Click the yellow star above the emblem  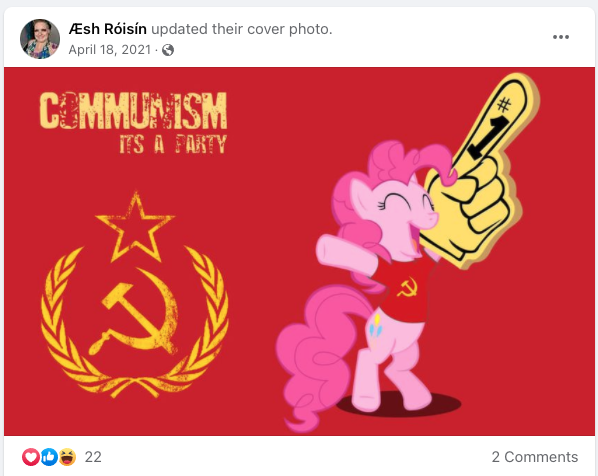[x=135, y=227]
